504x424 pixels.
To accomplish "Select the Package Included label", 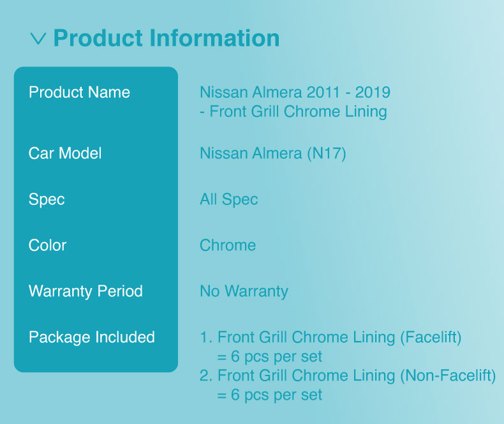I will (x=92, y=337).
